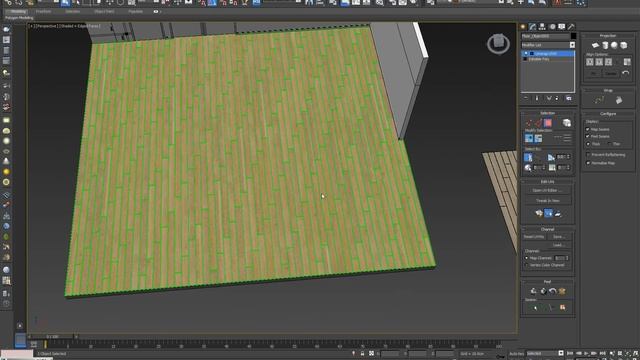
Task: Click Grow selection icon
Action: coord(529,138)
